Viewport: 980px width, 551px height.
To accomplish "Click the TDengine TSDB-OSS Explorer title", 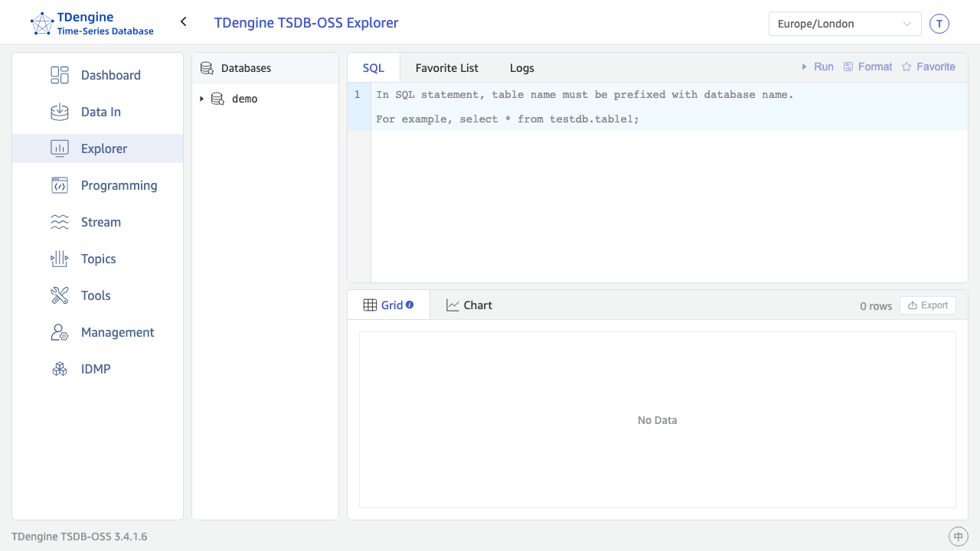I will [306, 22].
